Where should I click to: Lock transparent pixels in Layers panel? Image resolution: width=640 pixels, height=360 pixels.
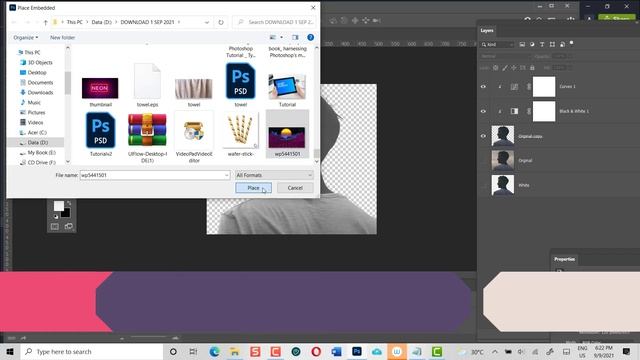pyautogui.click(x=496, y=68)
